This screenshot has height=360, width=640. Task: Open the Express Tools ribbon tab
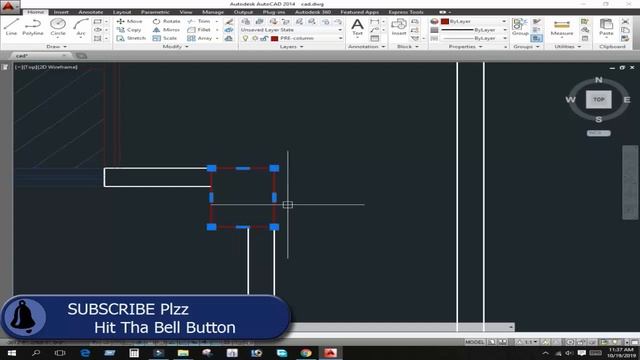click(406, 12)
